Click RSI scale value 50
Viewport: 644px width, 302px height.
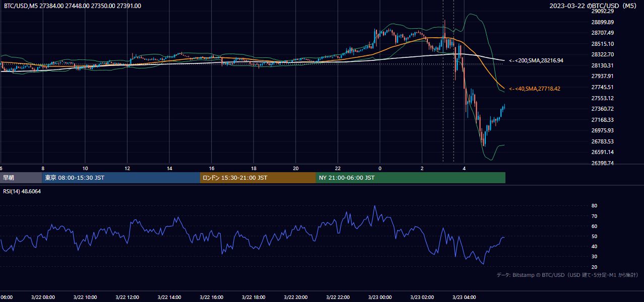point(595,236)
